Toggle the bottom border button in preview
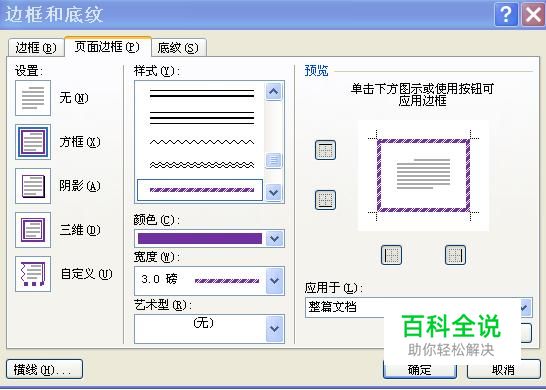Image resolution: width=546 pixels, height=390 pixels. click(325, 200)
